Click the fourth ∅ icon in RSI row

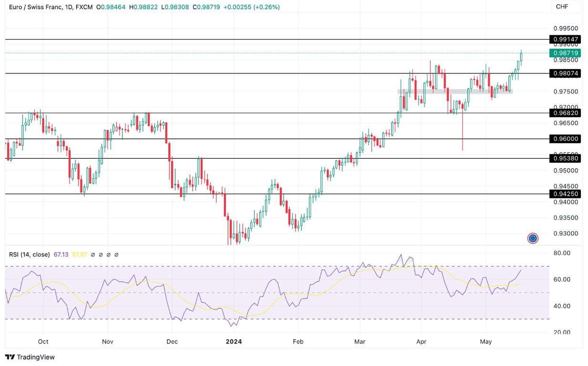pyautogui.click(x=117, y=254)
